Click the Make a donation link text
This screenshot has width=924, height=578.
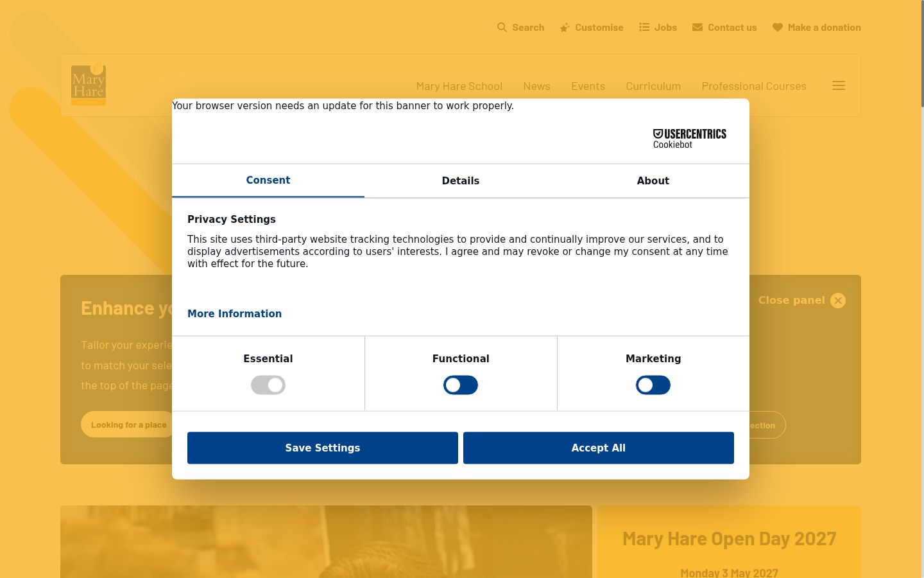tap(825, 28)
